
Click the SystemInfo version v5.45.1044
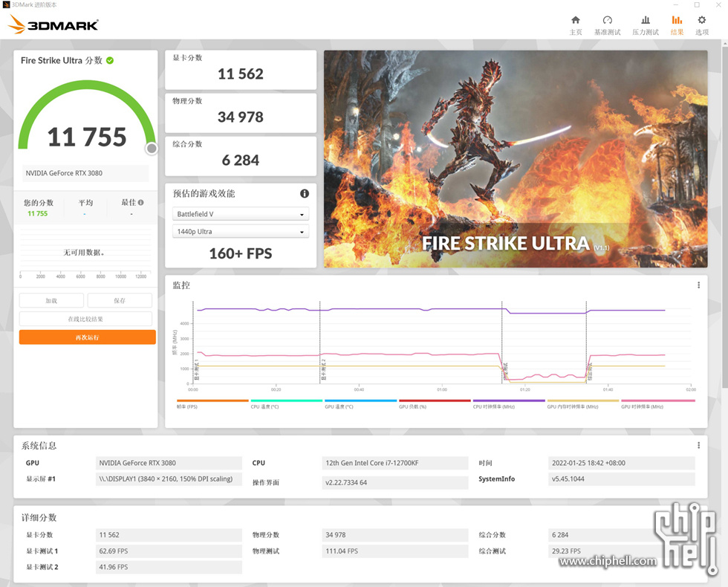(621, 479)
